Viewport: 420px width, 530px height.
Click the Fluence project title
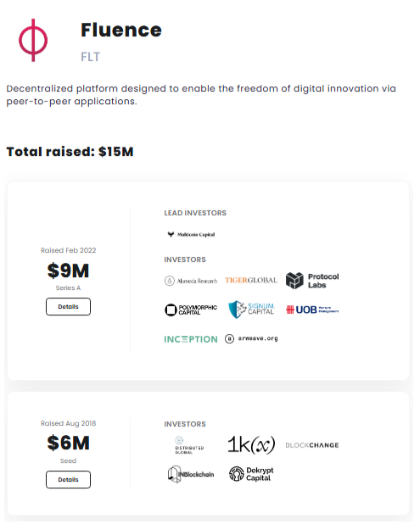(121, 30)
